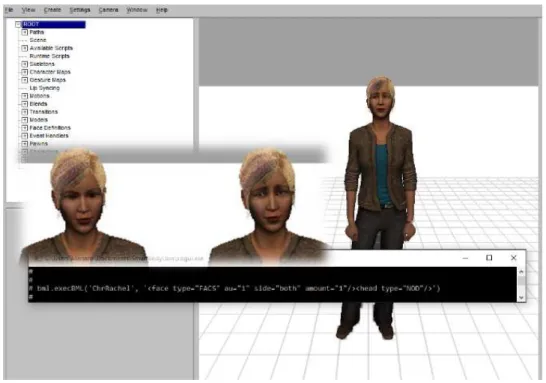Expand the Event Handlers node

coord(24,136)
